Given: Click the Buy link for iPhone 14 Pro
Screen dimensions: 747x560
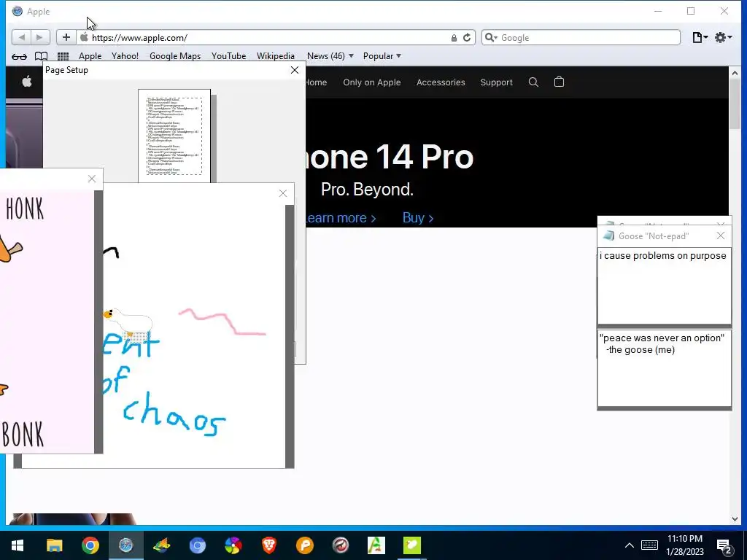Looking at the screenshot, I should [x=418, y=217].
